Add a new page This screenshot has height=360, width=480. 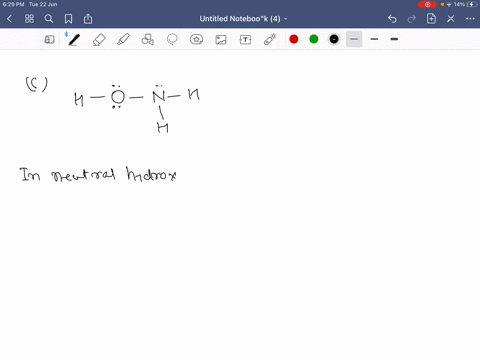[431, 19]
